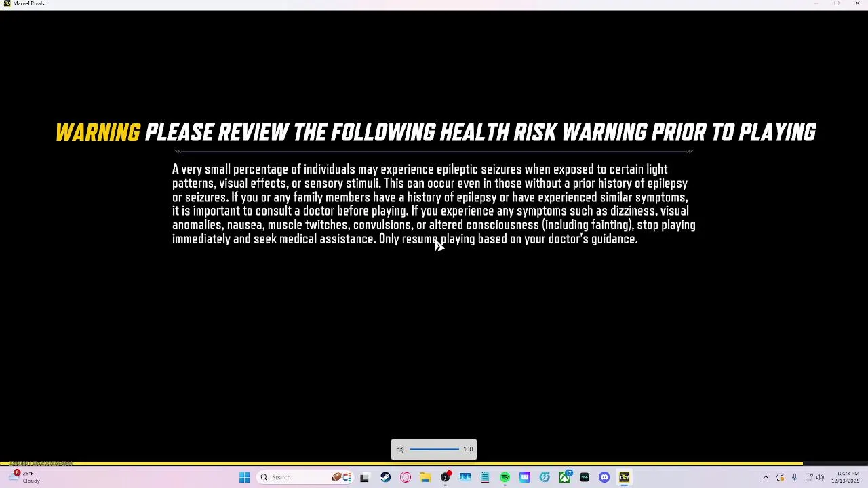This screenshot has height=488, width=868.
Task: Click the microphone tray icon
Action: point(795,477)
